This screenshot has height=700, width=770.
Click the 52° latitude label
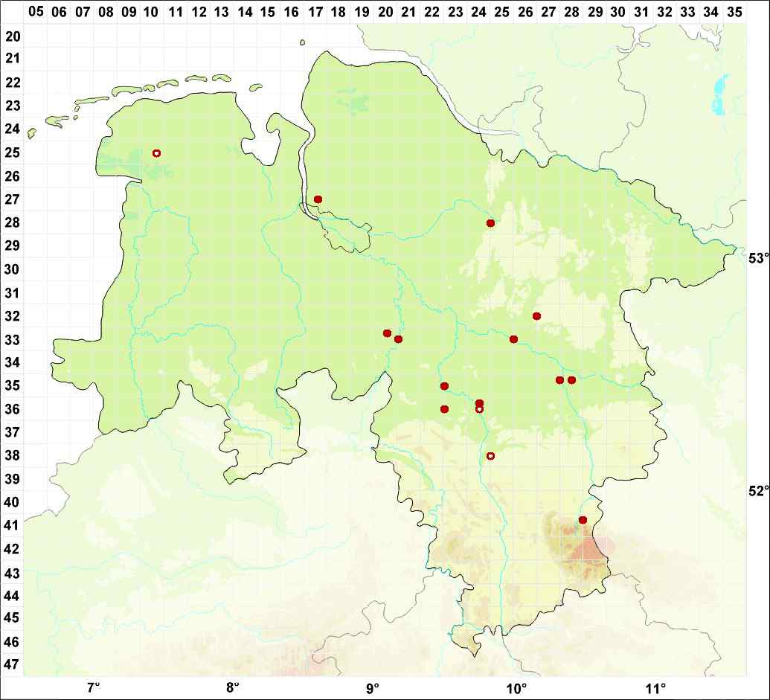click(757, 491)
